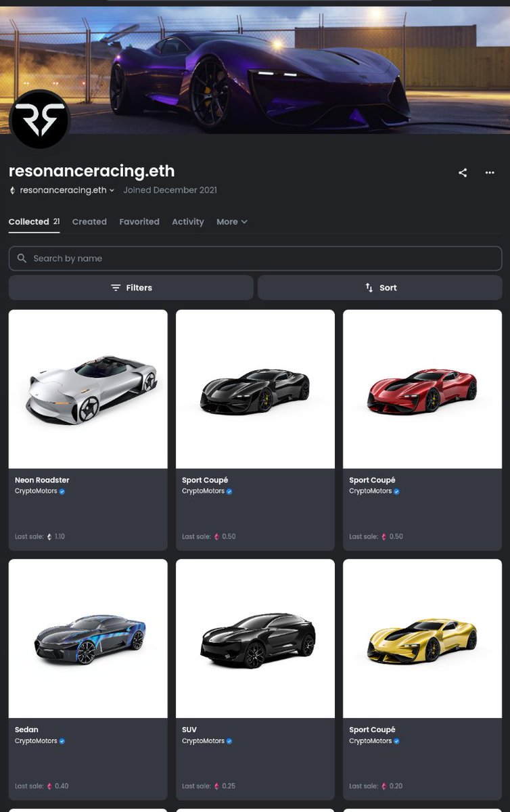Click the share icon

tap(463, 173)
